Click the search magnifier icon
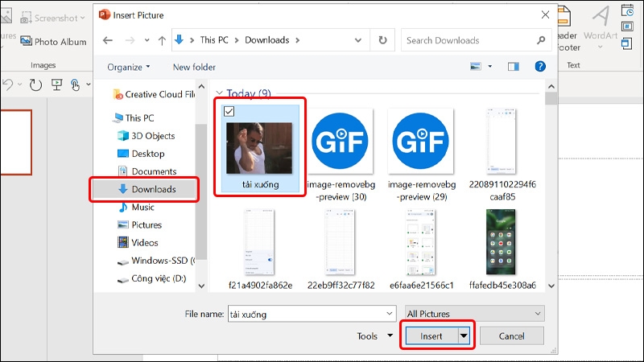This screenshot has height=362, width=644. [541, 40]
